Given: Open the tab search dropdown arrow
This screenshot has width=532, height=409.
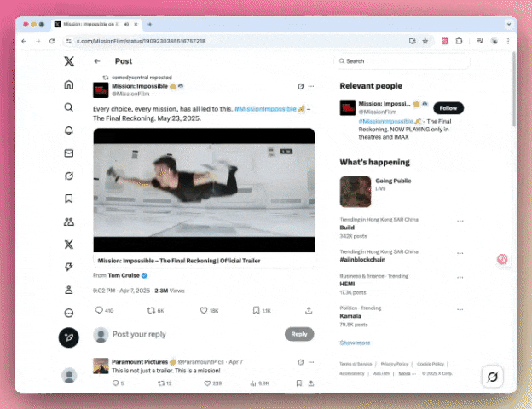Looking at the screenshot, I should (509, 24).
